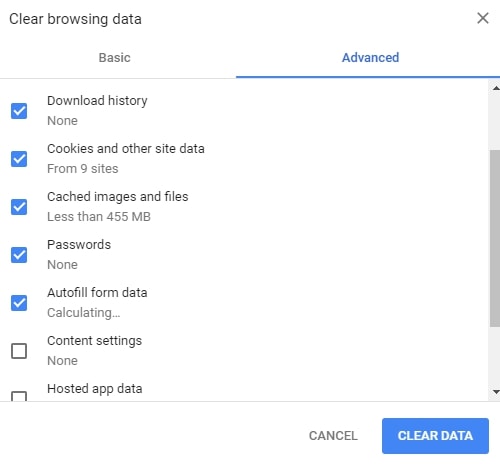Click the Download history label text
The image size is (500, 464).
97,100
